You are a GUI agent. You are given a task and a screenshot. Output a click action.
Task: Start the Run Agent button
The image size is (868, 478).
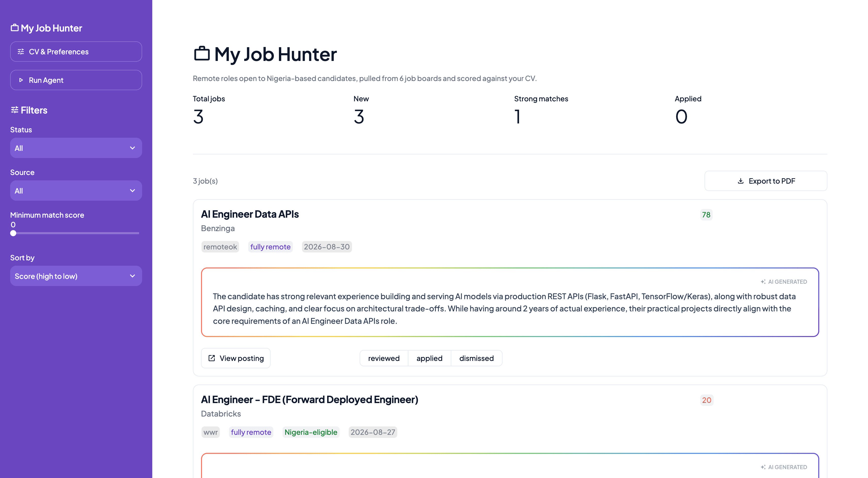pyautogui.click(x=76, y=80)
